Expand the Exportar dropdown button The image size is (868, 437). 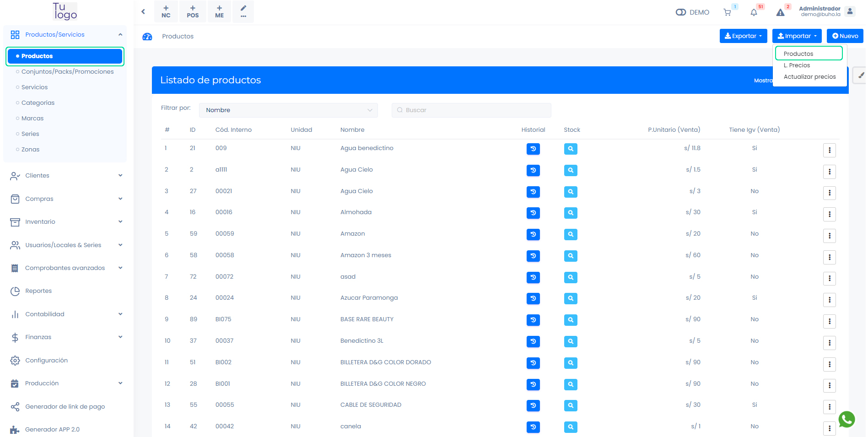point(743,36)
